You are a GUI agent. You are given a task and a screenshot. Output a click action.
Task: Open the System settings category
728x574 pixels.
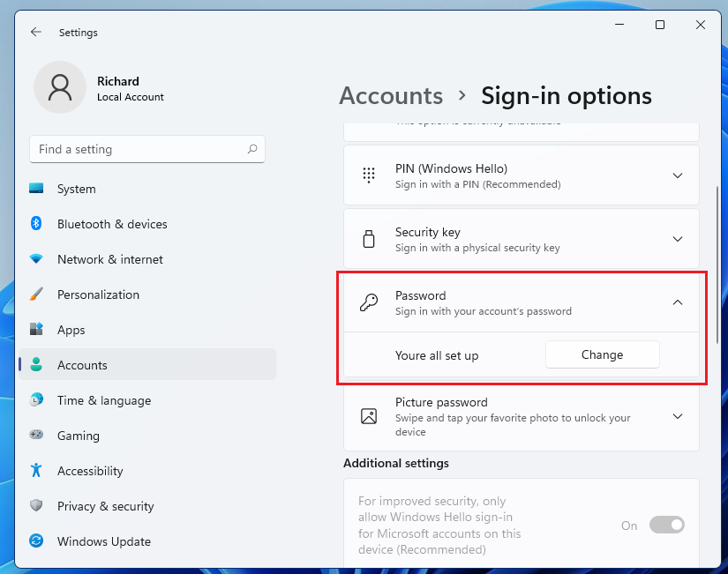[x=77, y=189]
